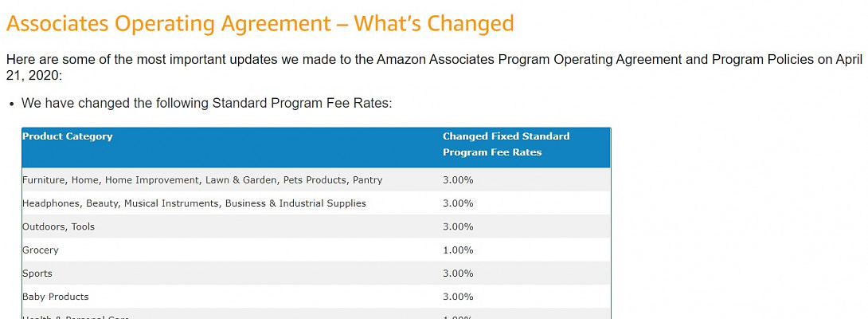Click the bullet point marker before "We have changed"
The height and width of the screenshot is (319, 868).
tap(10, 104)
